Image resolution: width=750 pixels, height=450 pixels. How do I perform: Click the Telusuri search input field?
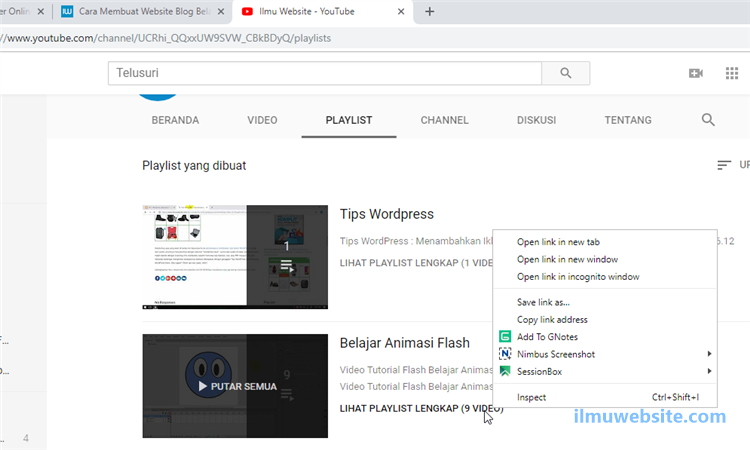[325, 73]
